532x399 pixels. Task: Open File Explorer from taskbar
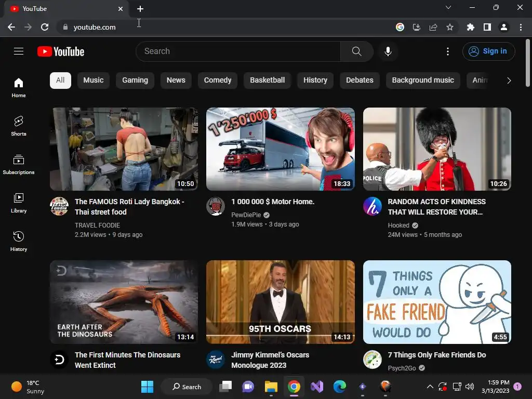pyautogui.click(x=271, y=387)
